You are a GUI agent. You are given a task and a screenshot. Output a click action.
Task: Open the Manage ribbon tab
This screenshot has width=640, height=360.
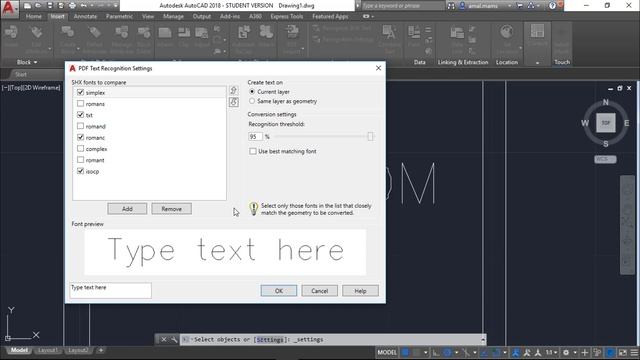173,16
